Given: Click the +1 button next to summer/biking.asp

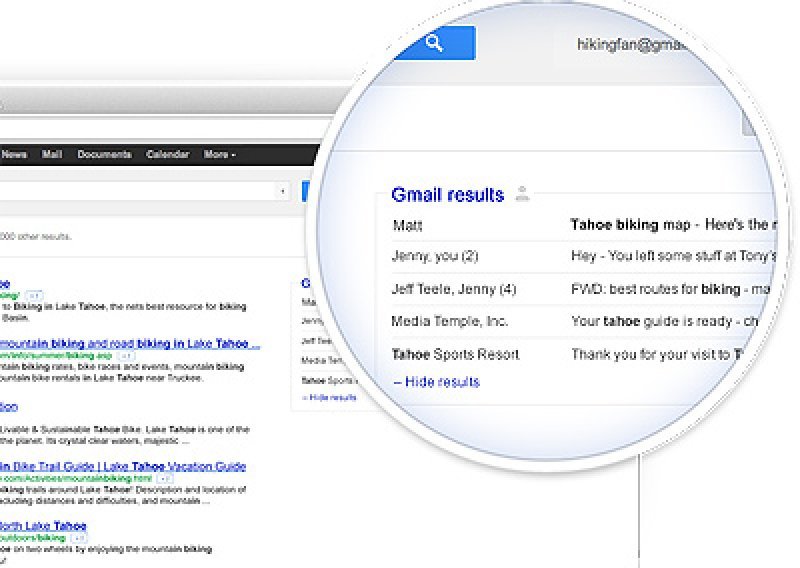Looking at the screenshot, I should coord(126,356).
